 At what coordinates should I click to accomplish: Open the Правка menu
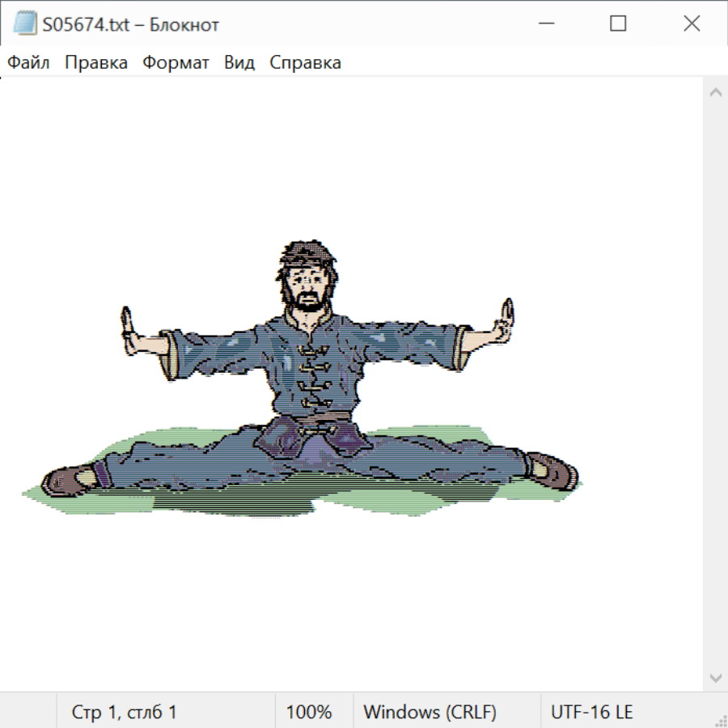(95, 63)
